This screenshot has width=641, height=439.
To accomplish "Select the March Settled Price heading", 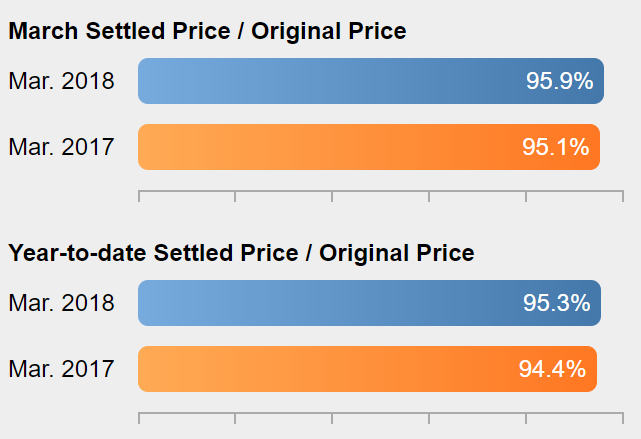I will coord(207,31).
